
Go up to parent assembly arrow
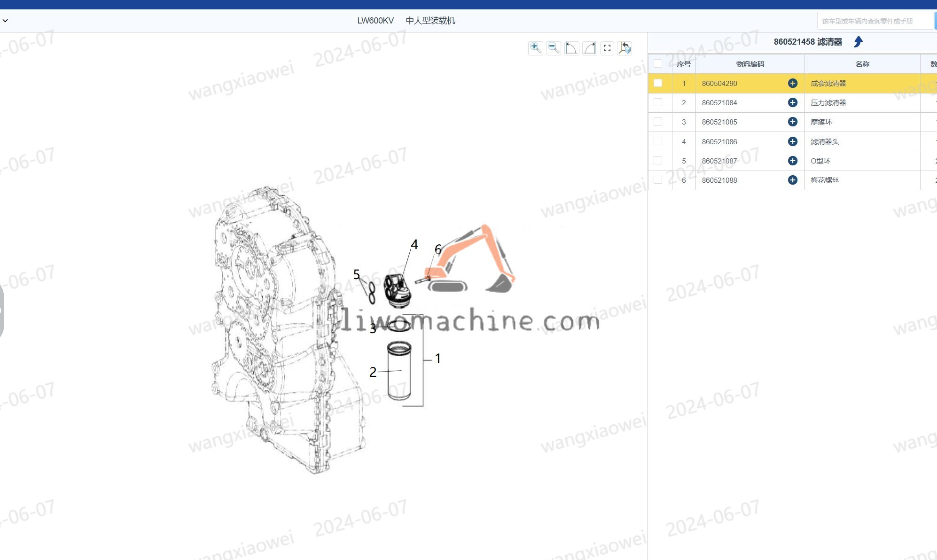[858, 42]
